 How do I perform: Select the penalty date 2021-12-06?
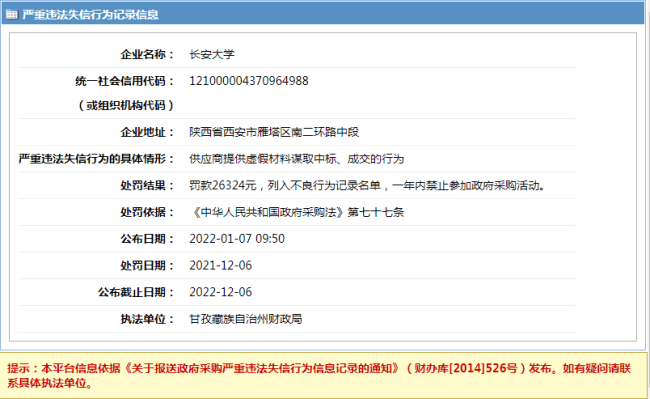click(x=221, y=265)
